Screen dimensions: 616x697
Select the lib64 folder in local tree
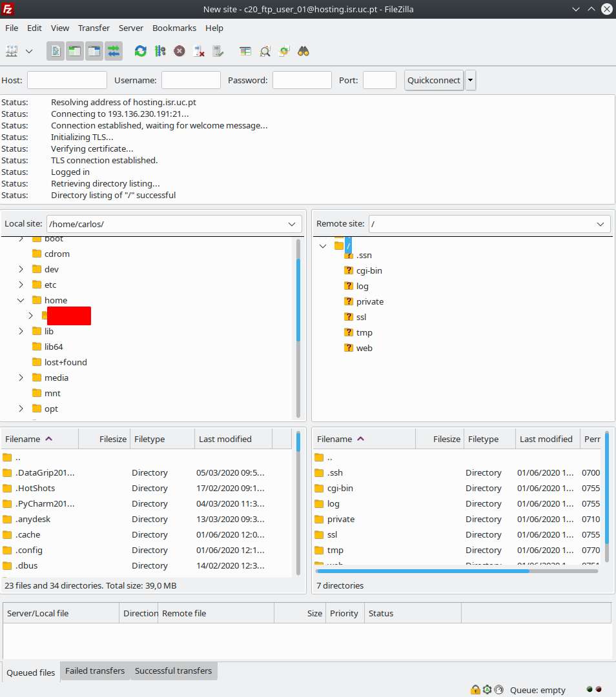tap(54, 347)
